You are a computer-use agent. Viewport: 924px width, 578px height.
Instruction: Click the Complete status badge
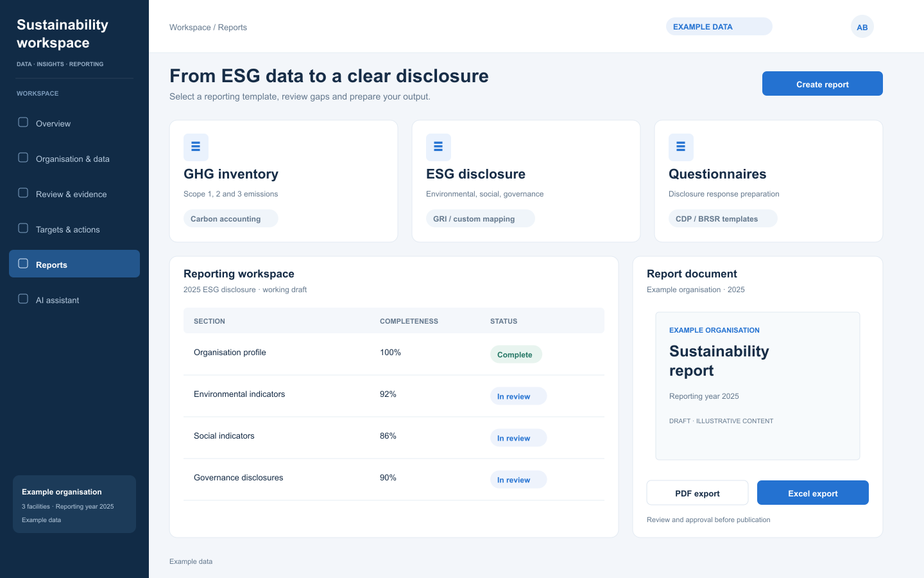[x=516, y=355]
